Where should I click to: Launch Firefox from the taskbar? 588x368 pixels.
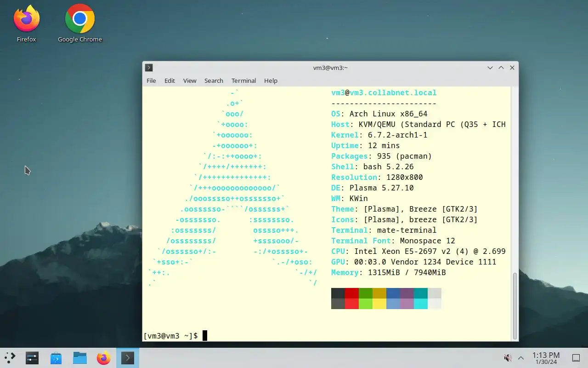pos(104,358)
